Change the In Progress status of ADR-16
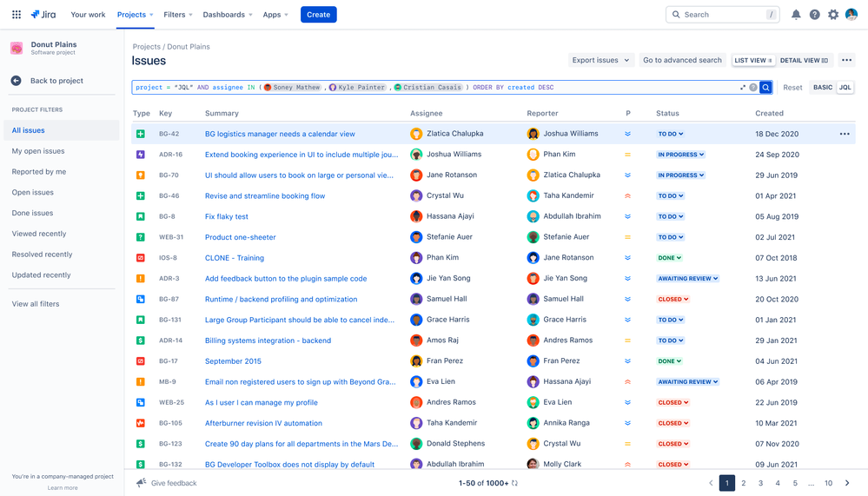Image resolution: width=868 pixels, height=496 pixels. pyautogui.click(x=681, y=155)
